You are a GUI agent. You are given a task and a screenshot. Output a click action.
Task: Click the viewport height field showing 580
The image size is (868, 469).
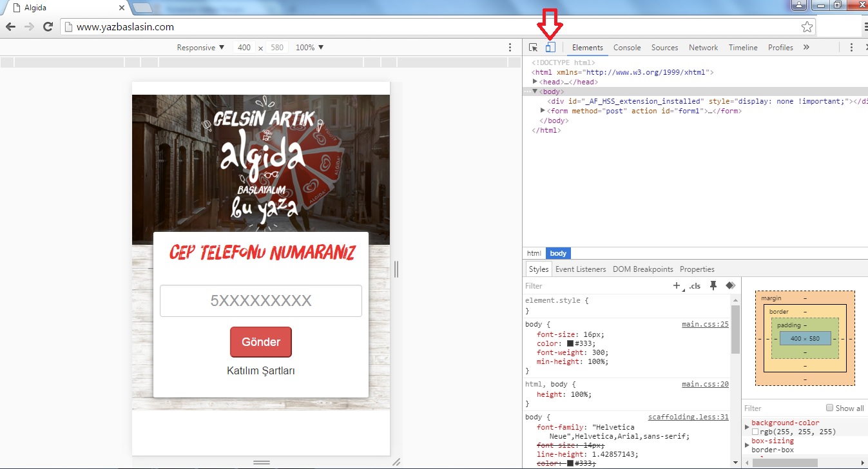click(277, 48)
